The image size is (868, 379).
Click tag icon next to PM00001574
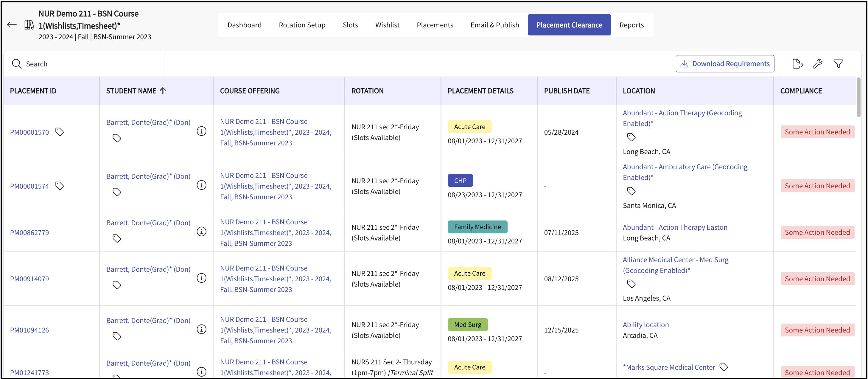pyautogui.click(x=60, y=186)
